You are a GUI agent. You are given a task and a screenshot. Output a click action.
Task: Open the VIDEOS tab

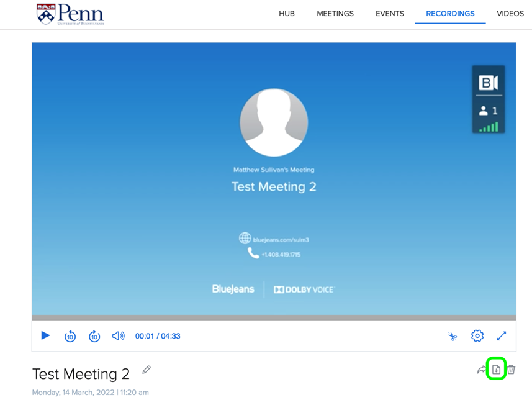tap(510, 14)
